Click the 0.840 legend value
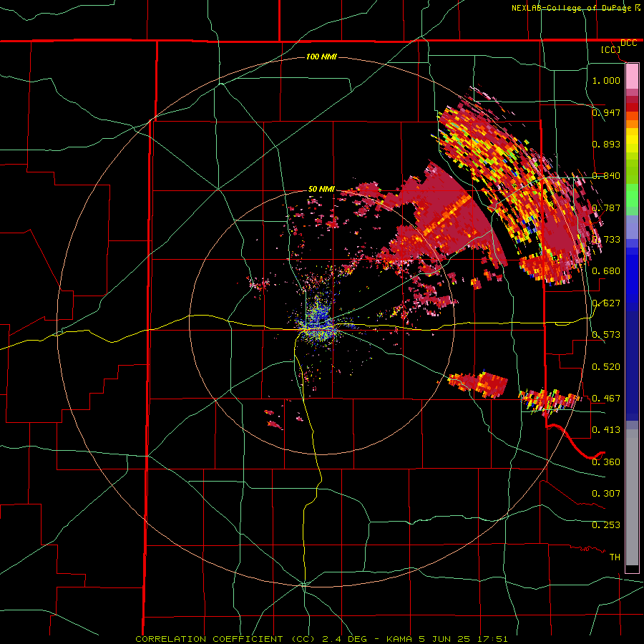Image resolution: width=644 pixels, height=644 pixels. pos(606,175)
